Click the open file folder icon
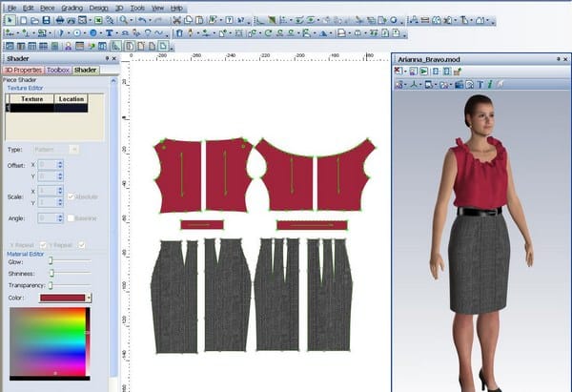The width and height of the screenshot is (572, 392). 34,20
